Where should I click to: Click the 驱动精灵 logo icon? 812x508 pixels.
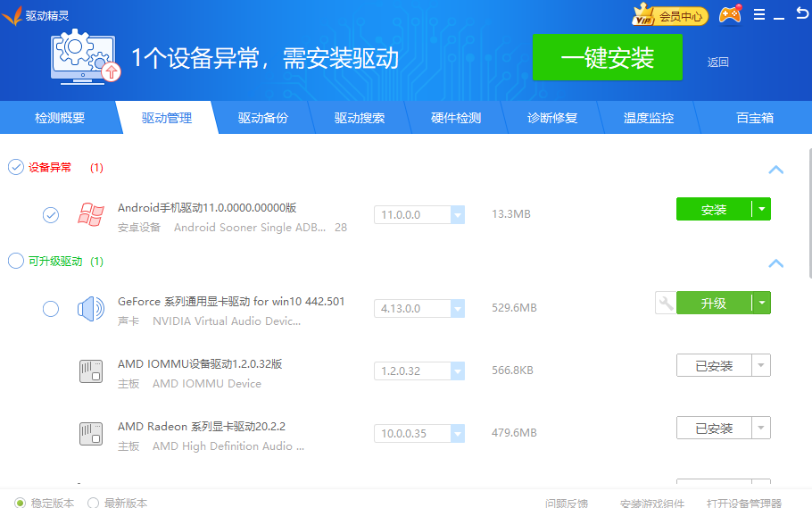click(x=12, y=15)
